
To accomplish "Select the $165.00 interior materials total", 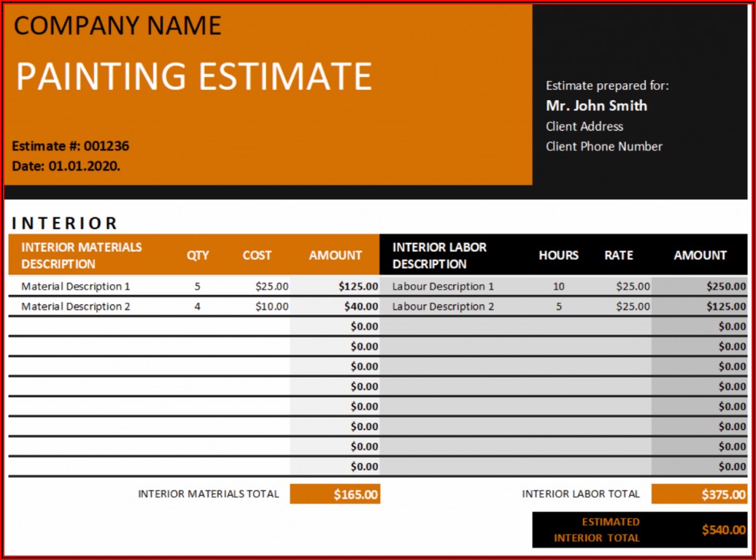I will 355,494.
